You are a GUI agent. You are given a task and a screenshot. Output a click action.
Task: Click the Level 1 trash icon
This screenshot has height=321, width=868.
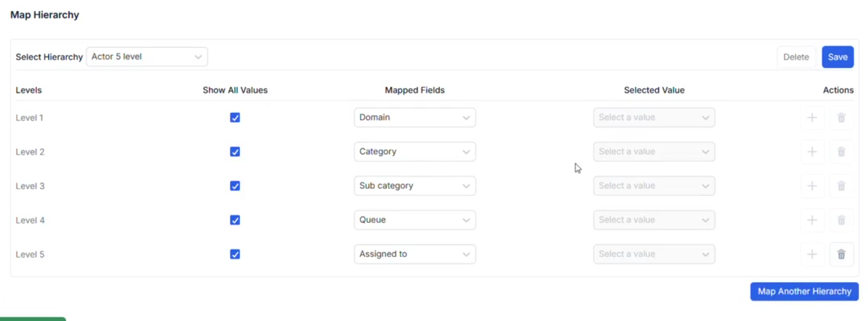[841, 117]
